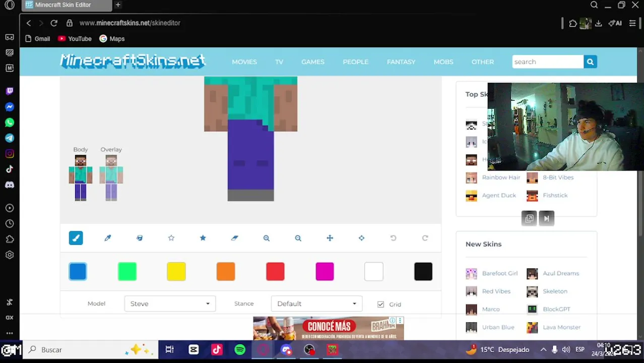Open browser history clock icon in sidebar
This screenshot has width=644, height=363.
10,224
